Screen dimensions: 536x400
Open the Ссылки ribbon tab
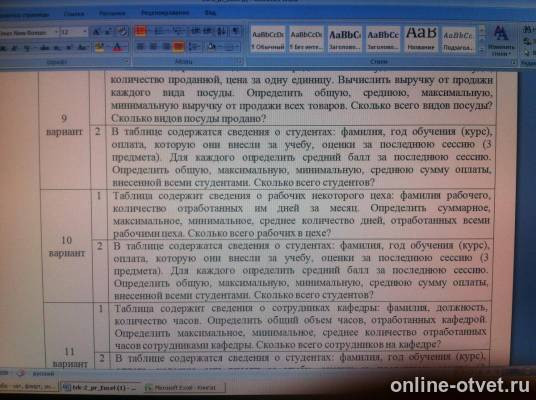coord(73,14)
